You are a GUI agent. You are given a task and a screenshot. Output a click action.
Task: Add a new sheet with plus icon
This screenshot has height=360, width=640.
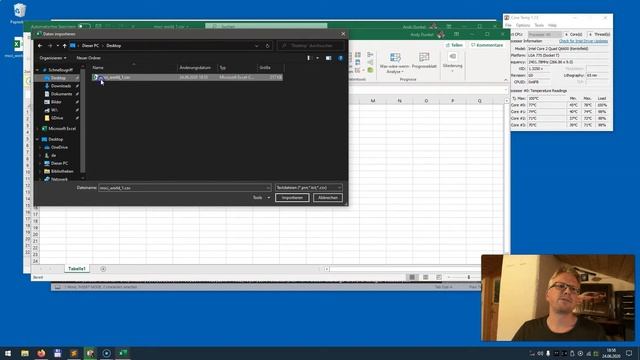pos(103,269)
